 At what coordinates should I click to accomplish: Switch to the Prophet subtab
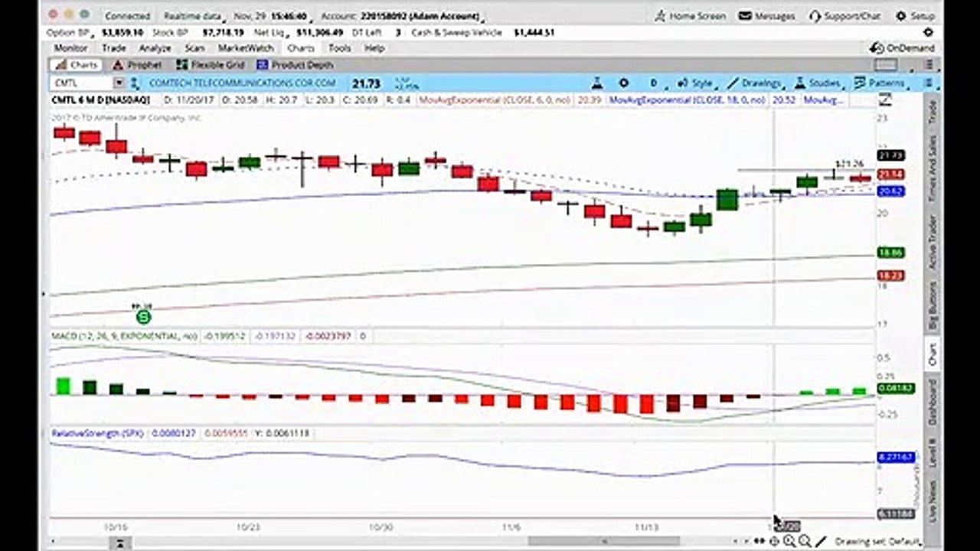pyautogui.click(x=138, y=65)
